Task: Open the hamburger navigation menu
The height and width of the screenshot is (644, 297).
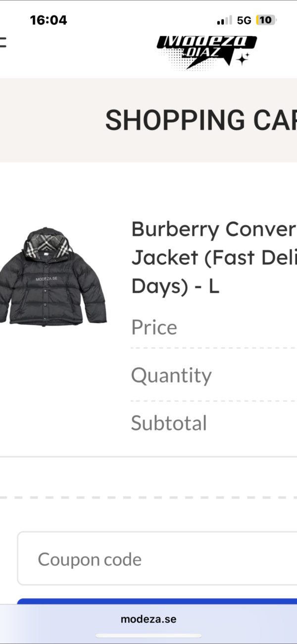Action: click(2, 43)
